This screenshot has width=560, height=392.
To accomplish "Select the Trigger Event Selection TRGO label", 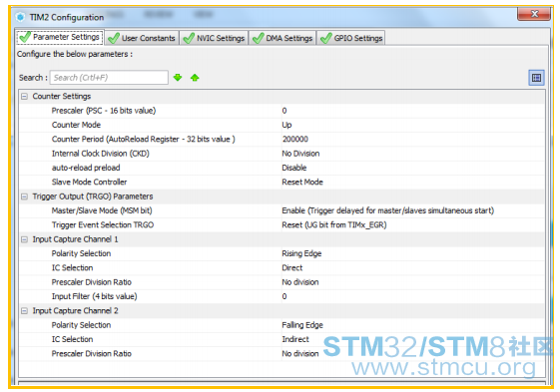I will (103, 224).
